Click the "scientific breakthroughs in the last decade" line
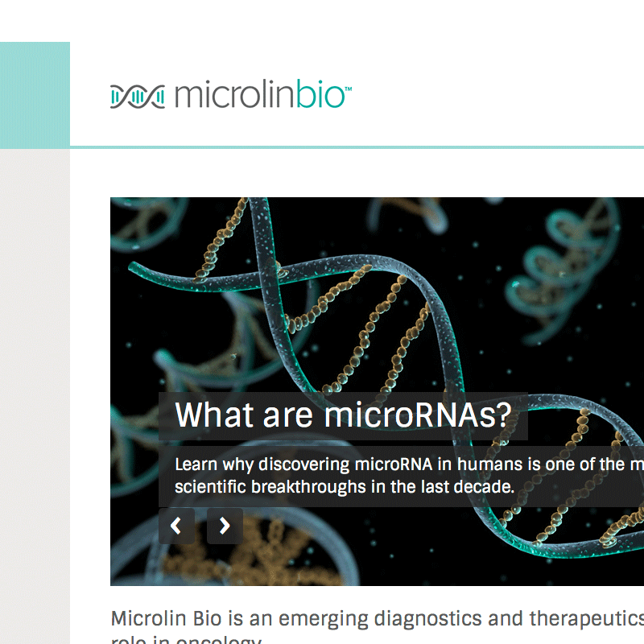 click(344, 487)
